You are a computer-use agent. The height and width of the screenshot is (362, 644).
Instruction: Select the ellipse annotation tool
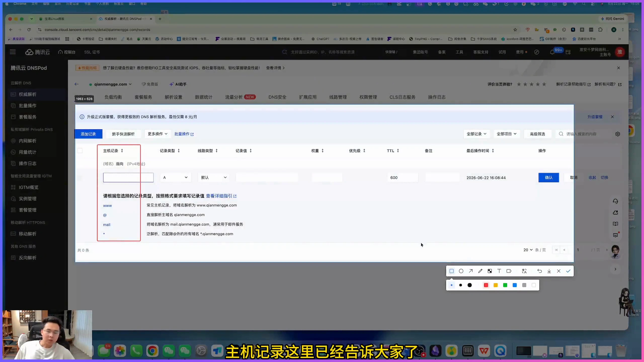click(461, 271)
